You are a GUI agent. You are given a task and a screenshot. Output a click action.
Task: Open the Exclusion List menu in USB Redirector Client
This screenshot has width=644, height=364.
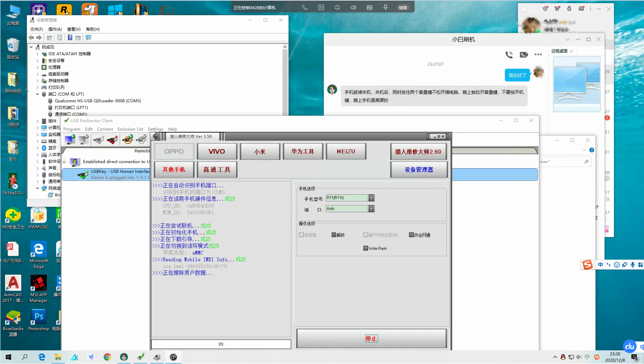(130, 129)
